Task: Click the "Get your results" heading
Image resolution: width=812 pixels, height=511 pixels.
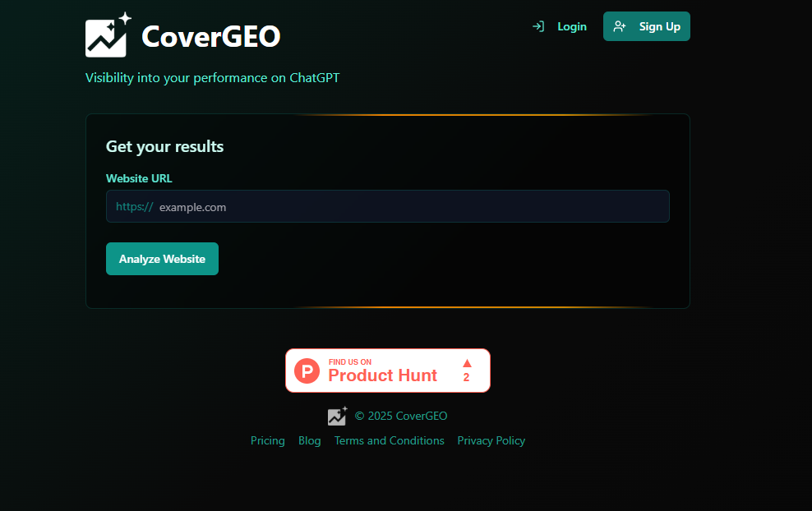Action: tap(164, 146)
